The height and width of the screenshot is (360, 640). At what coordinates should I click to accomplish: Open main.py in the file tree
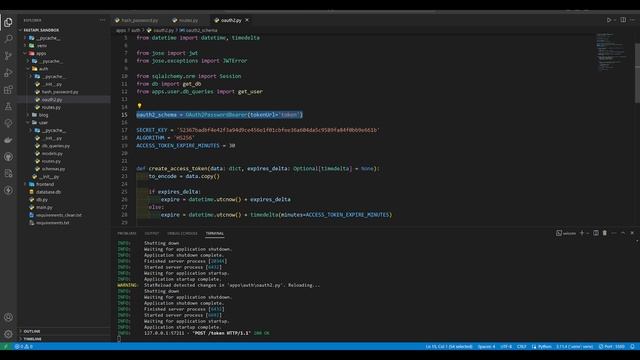click(x=44, y=208)
